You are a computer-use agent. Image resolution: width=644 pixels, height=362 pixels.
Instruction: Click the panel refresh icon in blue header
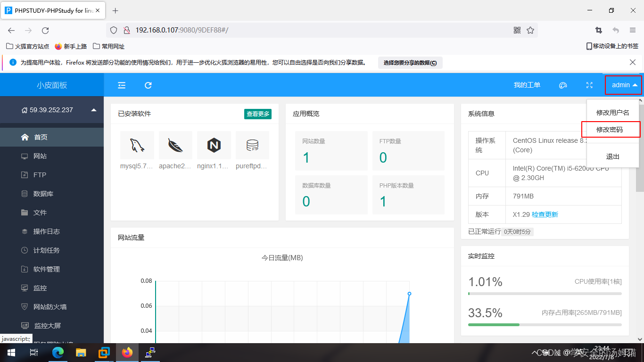pos(148,85)
